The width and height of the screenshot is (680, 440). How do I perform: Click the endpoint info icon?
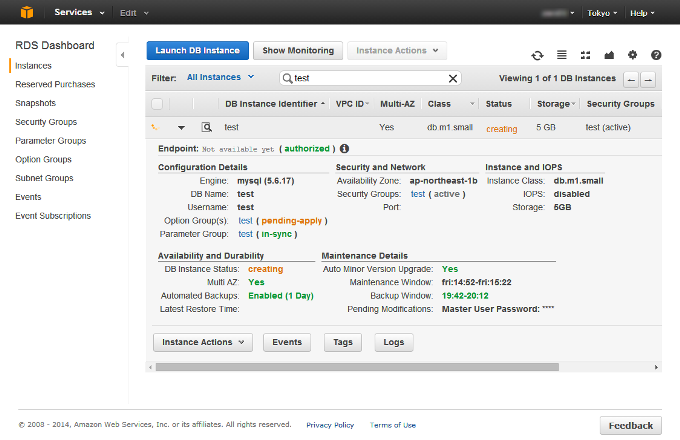[344, 149]
